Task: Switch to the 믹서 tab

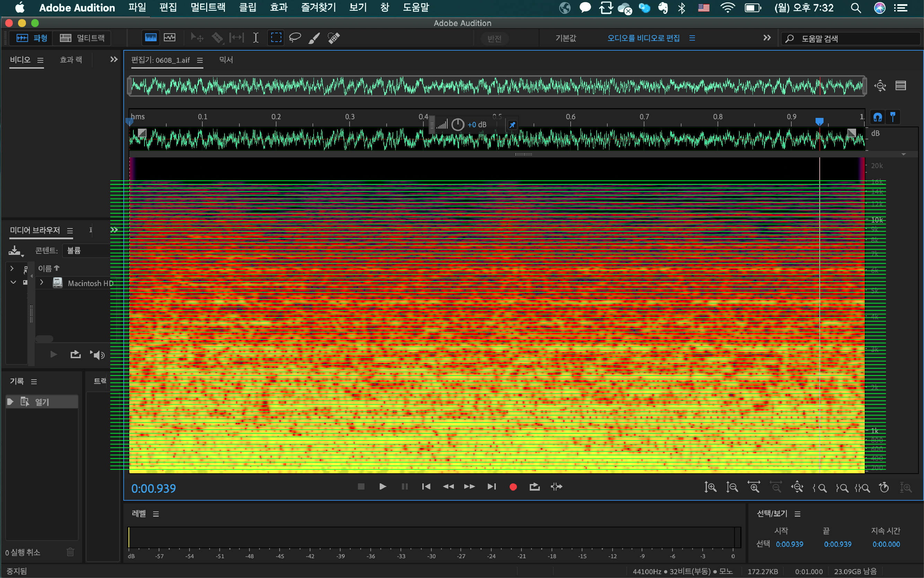Action: (x=226, y=60)
